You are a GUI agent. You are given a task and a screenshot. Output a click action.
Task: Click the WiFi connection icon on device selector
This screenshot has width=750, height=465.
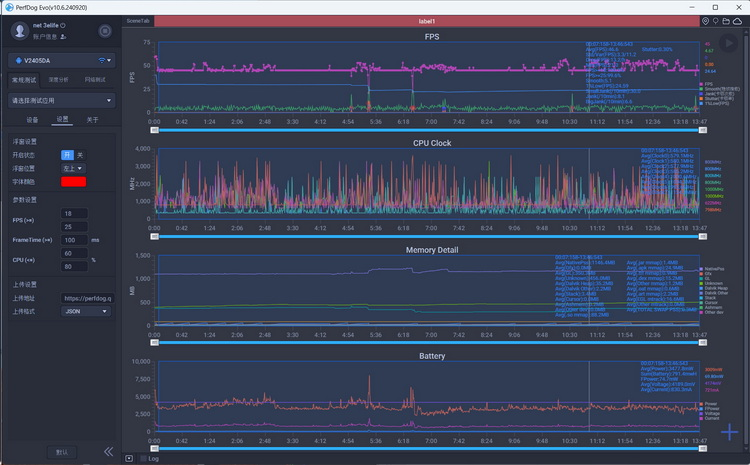click(x=101, y=60)
